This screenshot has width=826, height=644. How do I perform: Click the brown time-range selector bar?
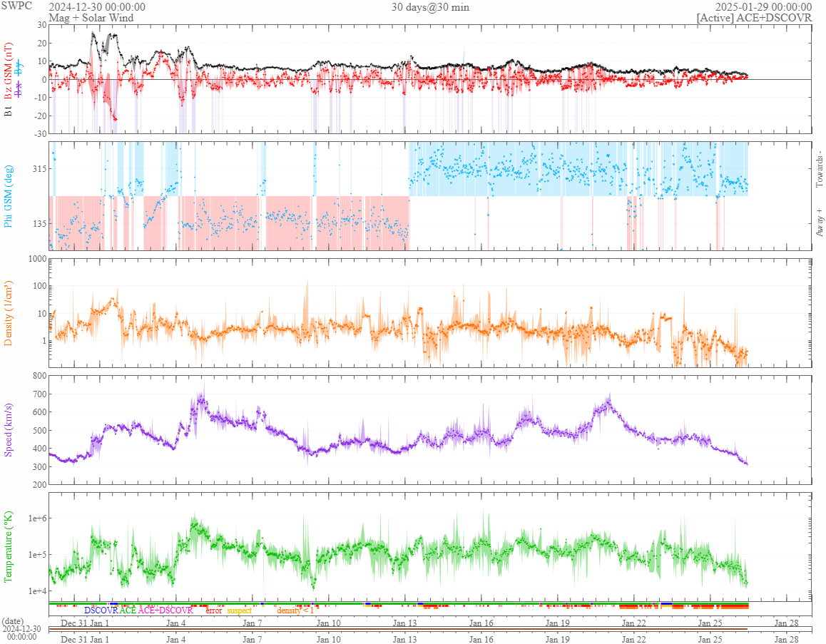(x=398, y=629)
